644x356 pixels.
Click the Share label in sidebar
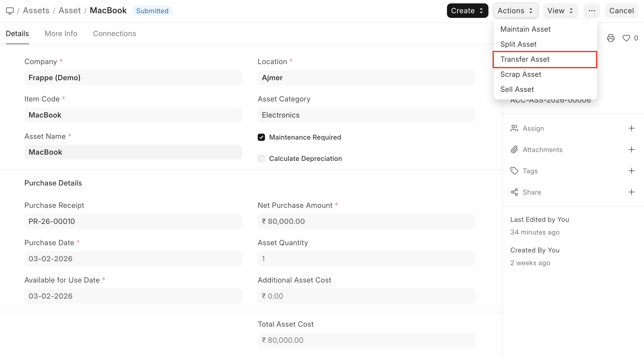pos(532,192)
